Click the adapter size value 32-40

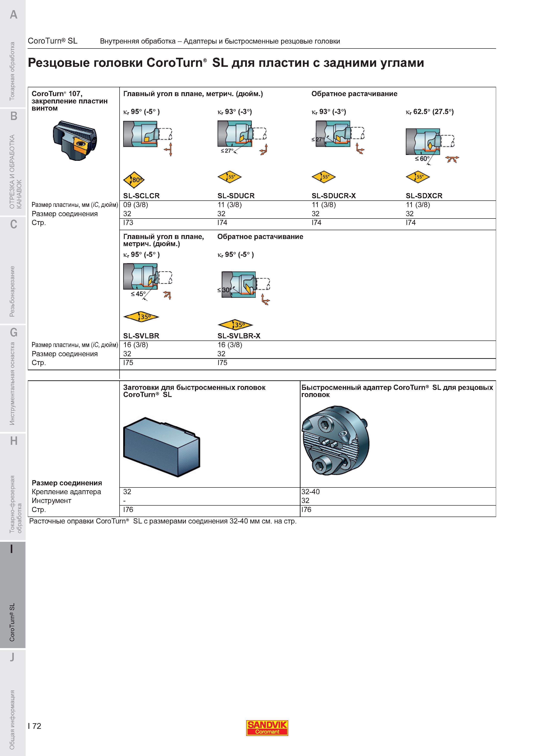point(310,492)
